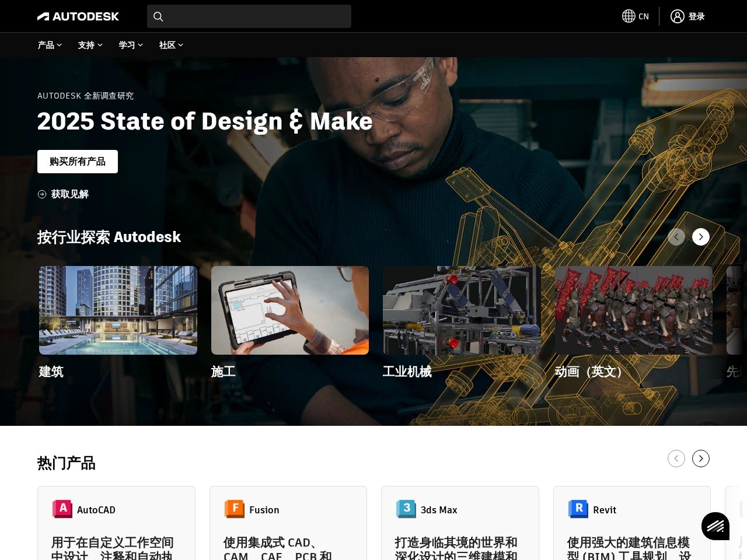
Task: Open the AutoCAD product icon
Action: click(x=62, y=509)
